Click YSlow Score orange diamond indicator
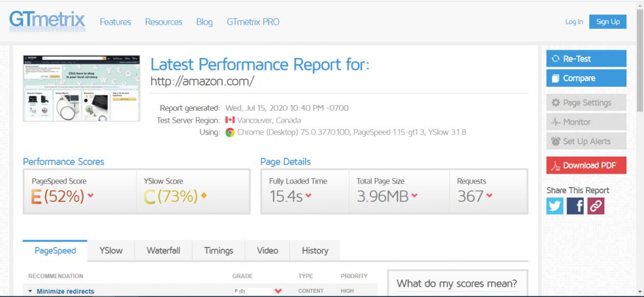This screenshot has width=644, height=297. (x=204, y=196)
